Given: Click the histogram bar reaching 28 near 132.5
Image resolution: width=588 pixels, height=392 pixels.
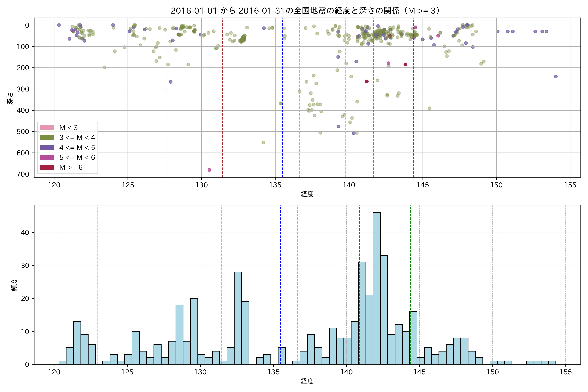Looking at the screenshot, I should [x=238, y=318].
